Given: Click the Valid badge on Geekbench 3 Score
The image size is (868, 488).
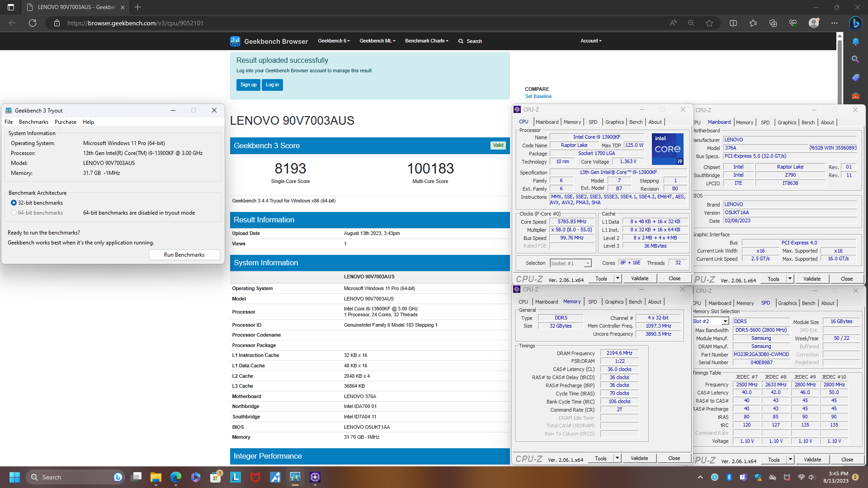Looking at the screenshot, I should coord(498,145).
